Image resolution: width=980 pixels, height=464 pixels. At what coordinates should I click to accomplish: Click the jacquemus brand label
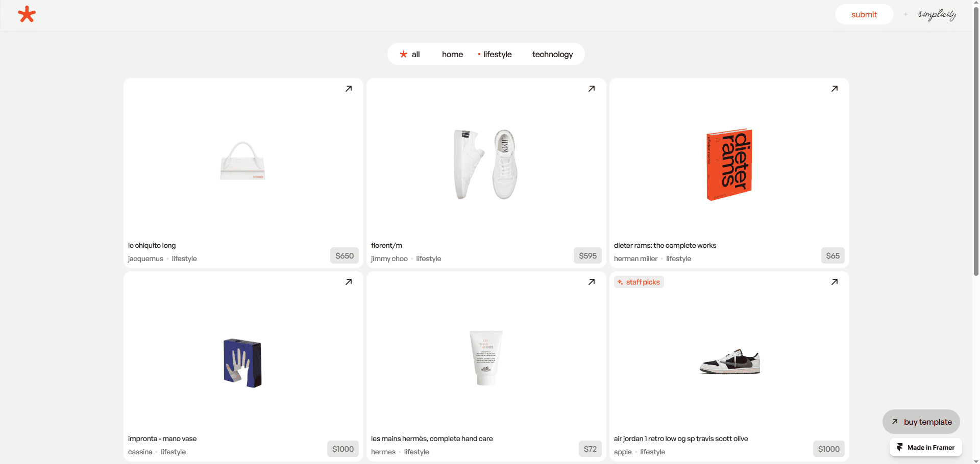[145, 259]
